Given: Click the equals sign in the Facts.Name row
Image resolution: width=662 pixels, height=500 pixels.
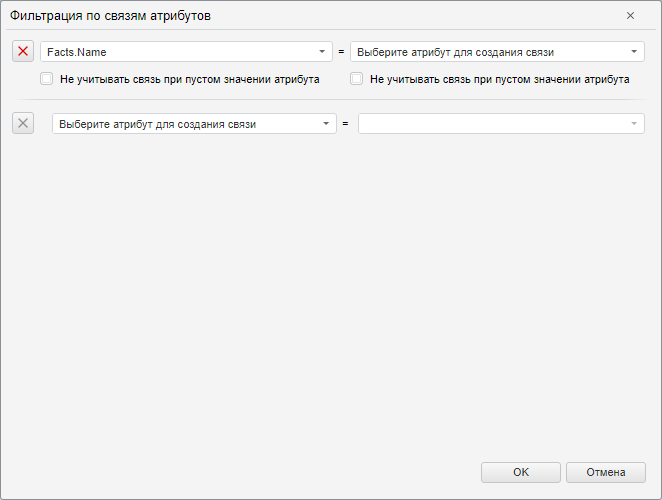Looking at the screenshot, I should tap(341, 52).
